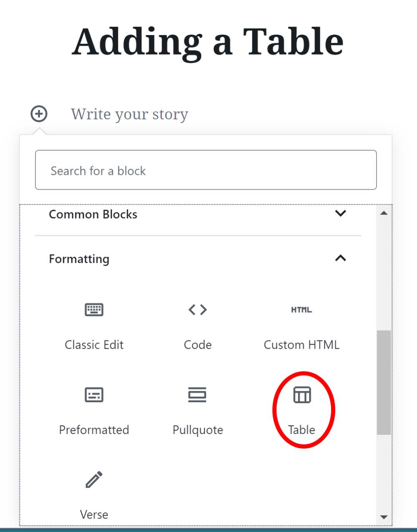Click the Table label under its icon
The width and height of the screenshot is (417, 532).
pyautogui.click(x=301, y=430)
